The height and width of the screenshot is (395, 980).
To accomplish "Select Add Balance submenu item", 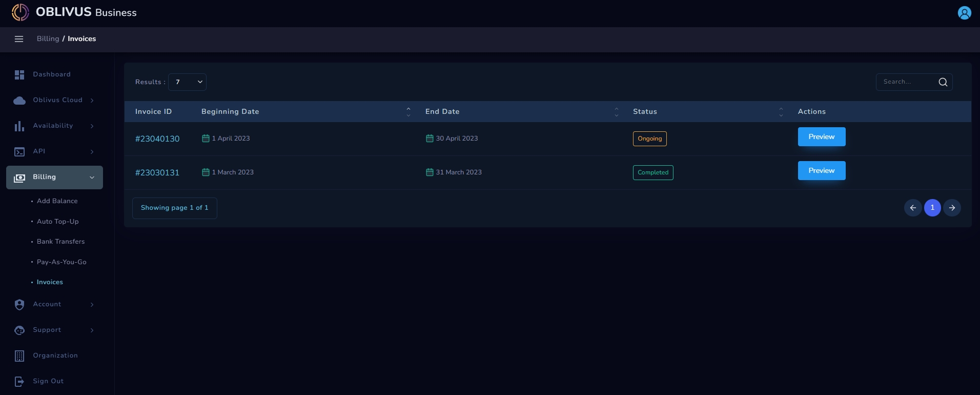I will [x=57, y=201].
